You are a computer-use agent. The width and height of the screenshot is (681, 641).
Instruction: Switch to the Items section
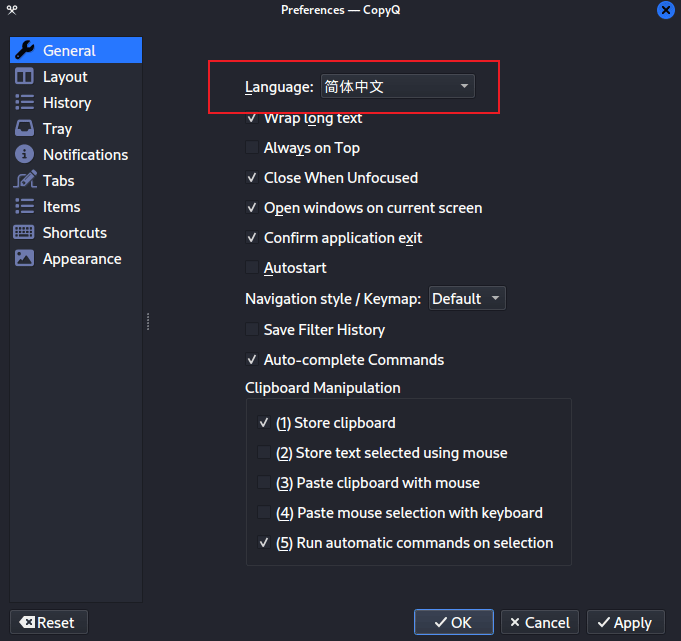pos(61,207)
